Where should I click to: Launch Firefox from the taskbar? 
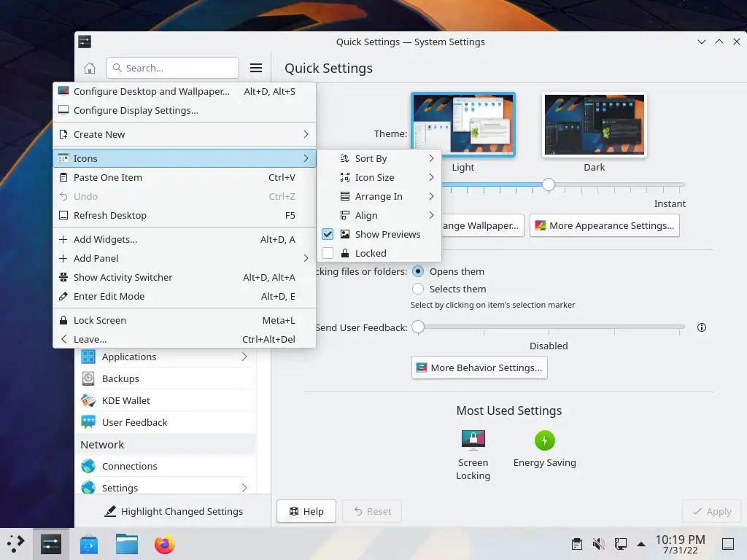point(165,544)
